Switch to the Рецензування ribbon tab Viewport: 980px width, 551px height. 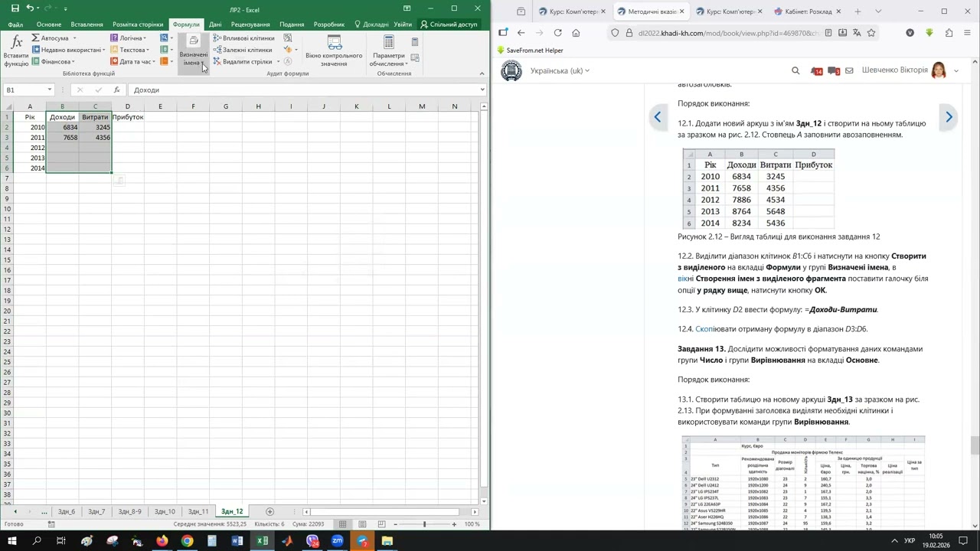[250, 24]
